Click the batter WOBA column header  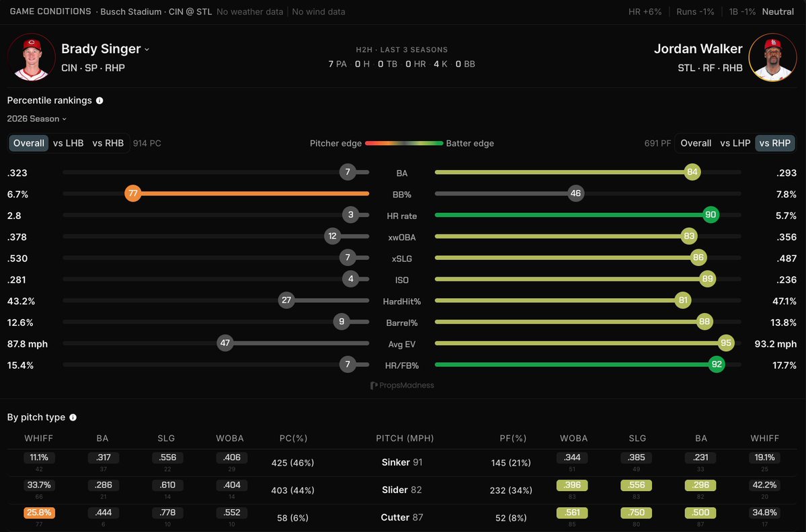pos(573,439)
